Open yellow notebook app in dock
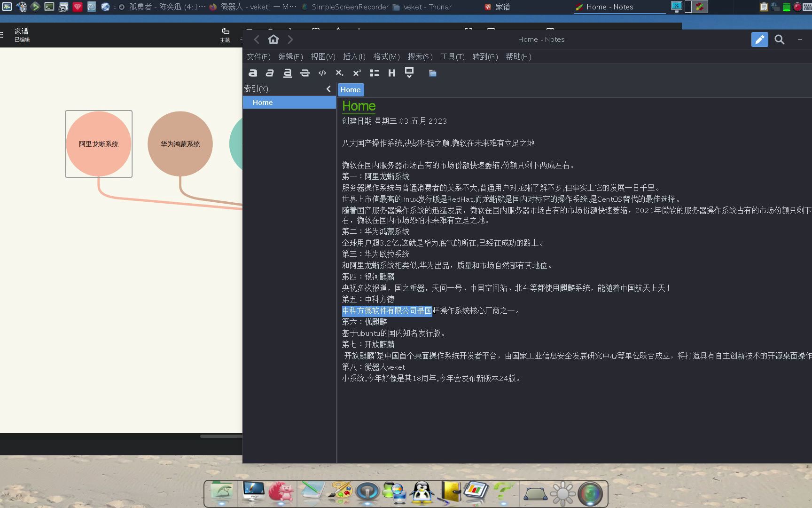Screen dimensions: 812x508 pos(450,492)
